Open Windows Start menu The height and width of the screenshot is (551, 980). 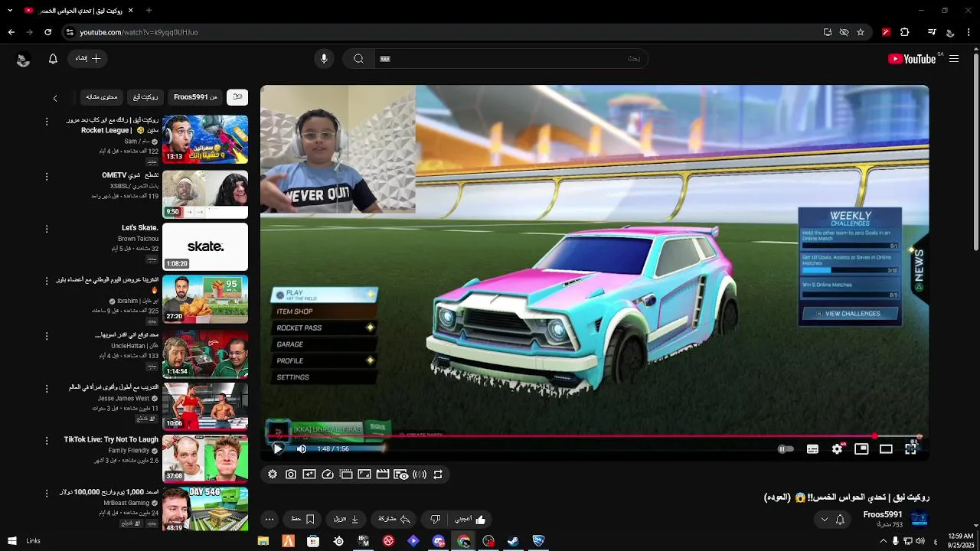coord(11,541)
